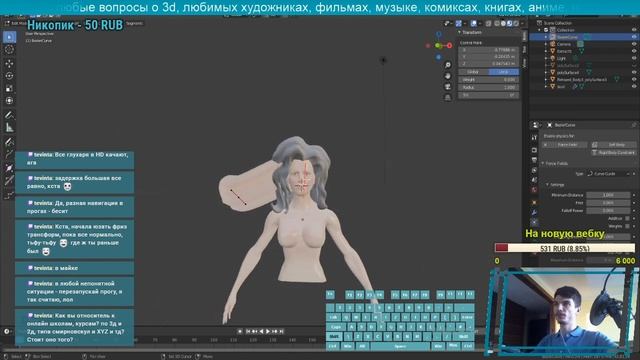The width and height of the screenshot is (640, 360).
Task: Click the blue Z axis gizmo ball
Action: point(439,34)
